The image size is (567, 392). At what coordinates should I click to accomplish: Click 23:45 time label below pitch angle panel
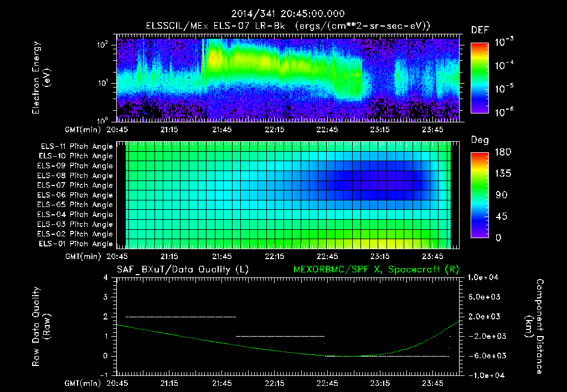tap(432, 256)
